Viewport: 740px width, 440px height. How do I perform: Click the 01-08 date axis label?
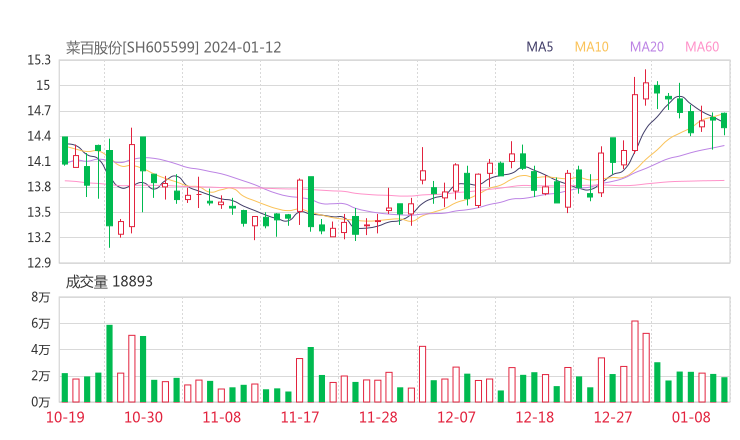coord(691,417)
